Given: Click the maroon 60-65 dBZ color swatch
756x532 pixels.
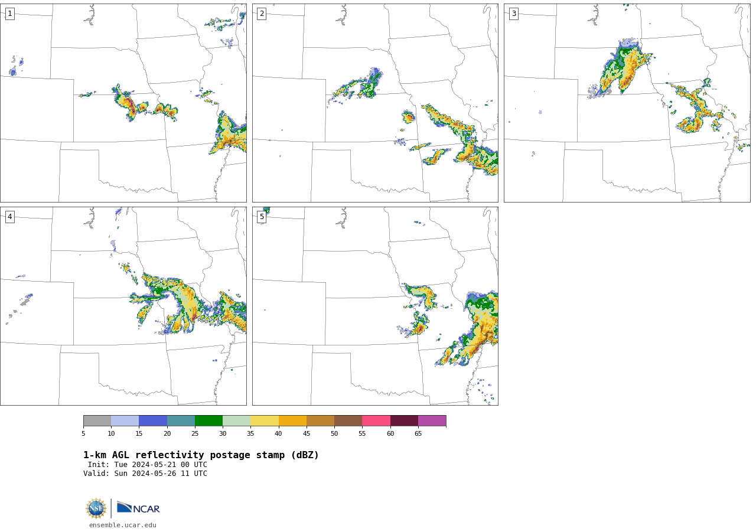Looking at the screenshot, I should (x=404, y=421).
